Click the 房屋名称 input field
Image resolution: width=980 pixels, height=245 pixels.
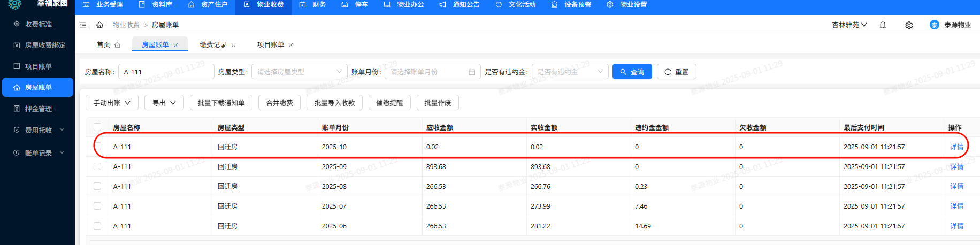click(166, 72)
